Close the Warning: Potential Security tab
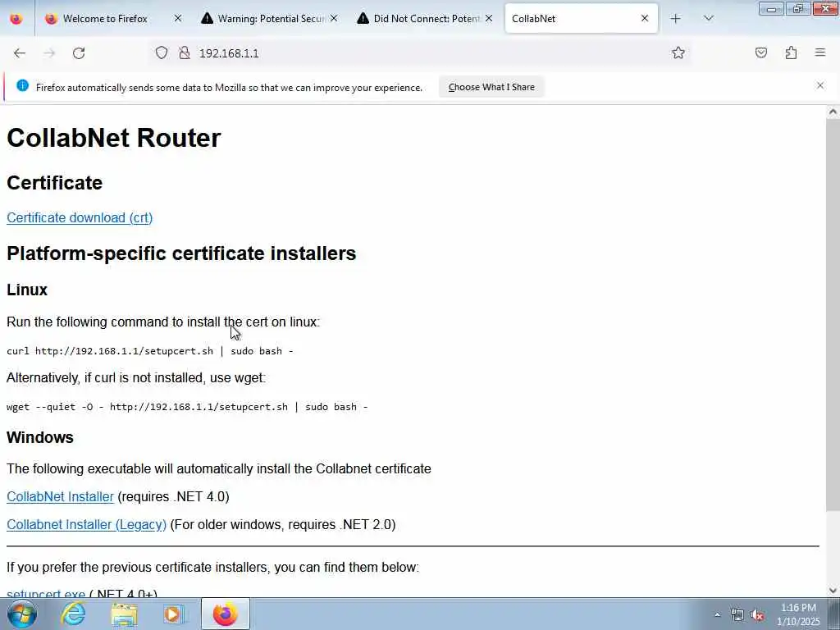840x630 pixels. 334,18
